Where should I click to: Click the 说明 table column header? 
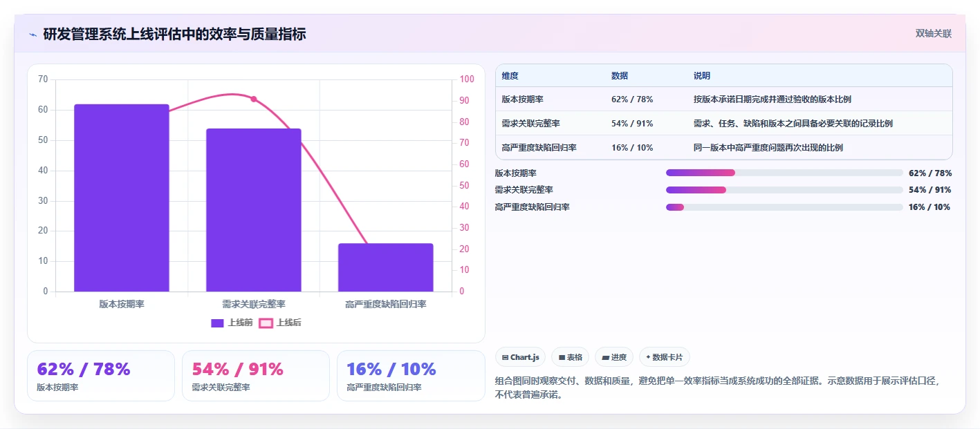click(702, 76)
